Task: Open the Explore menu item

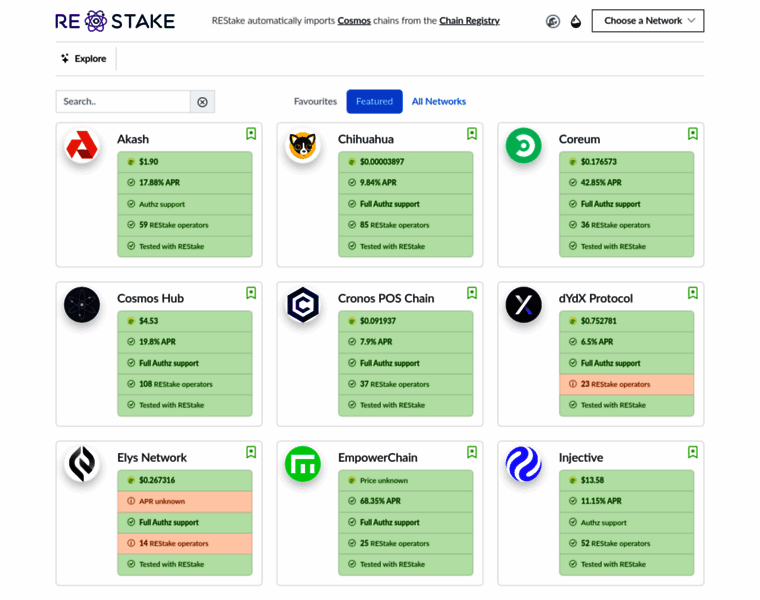Action: pyautogui.click(x=83, y=59)
